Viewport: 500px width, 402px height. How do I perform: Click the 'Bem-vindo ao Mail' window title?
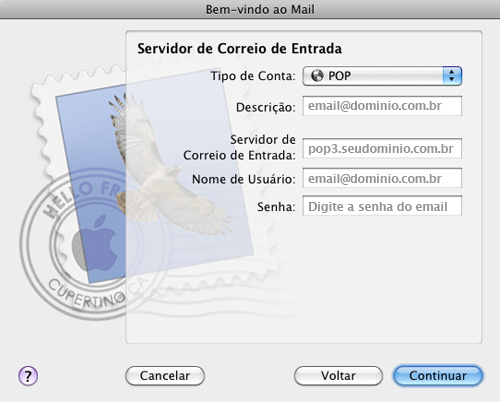click(x=260, y=9)
